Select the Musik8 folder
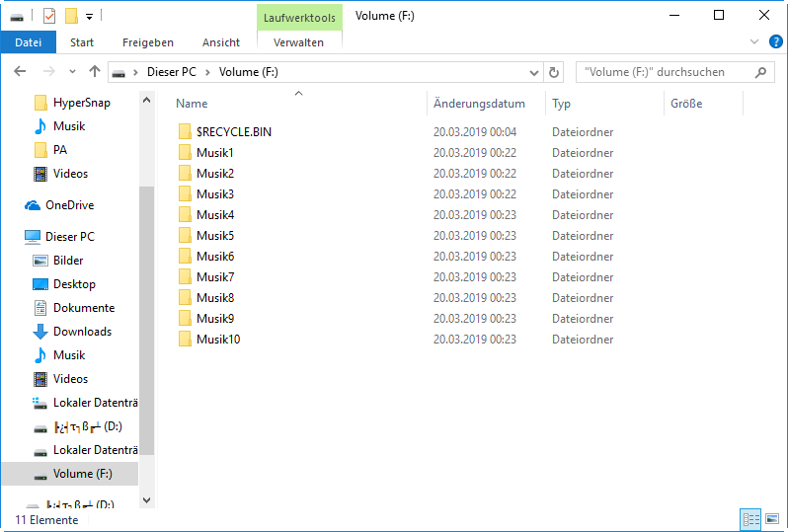Viewport: 788px width, 532px height. tap(206, 298)
